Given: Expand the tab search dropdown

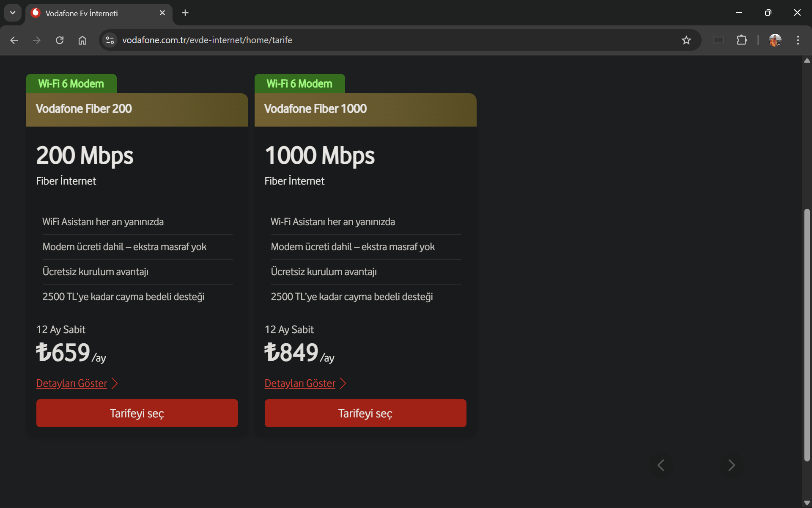Looking at the screenshot, I should (x=13, y=13).
